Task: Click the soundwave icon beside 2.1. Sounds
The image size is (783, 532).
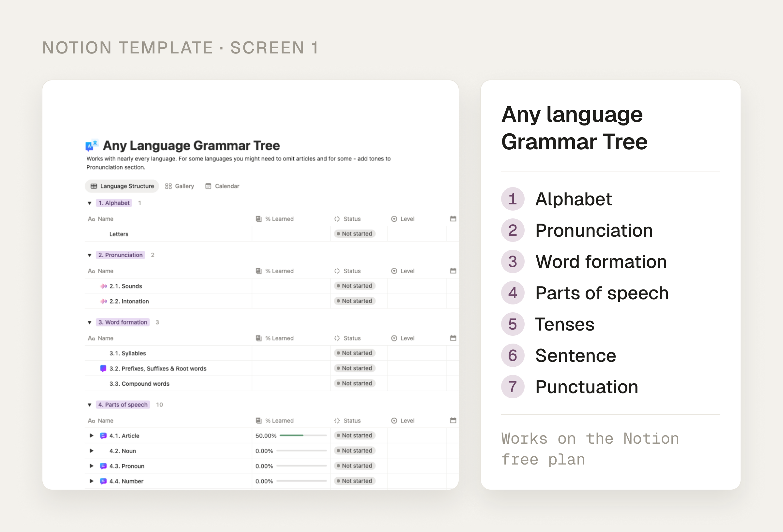Action: click(103, 286)
